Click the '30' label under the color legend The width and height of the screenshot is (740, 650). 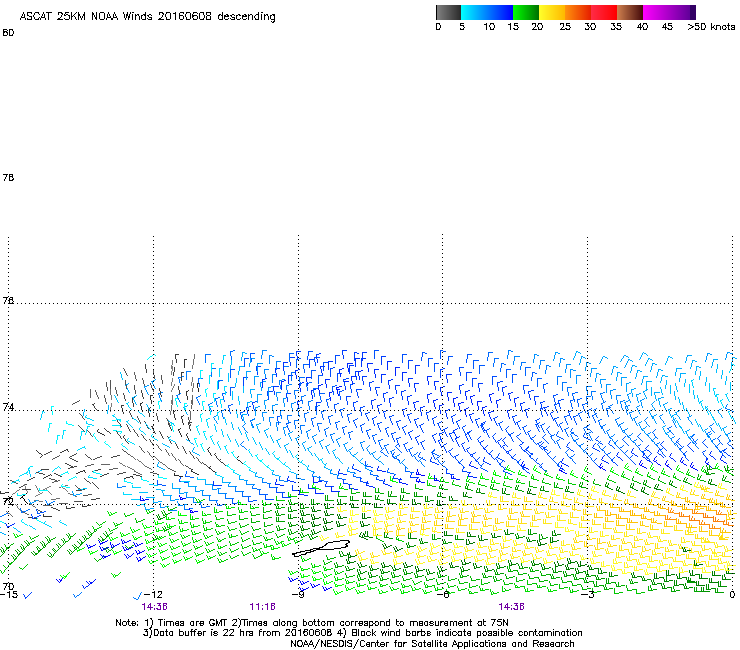pos(590,27)
